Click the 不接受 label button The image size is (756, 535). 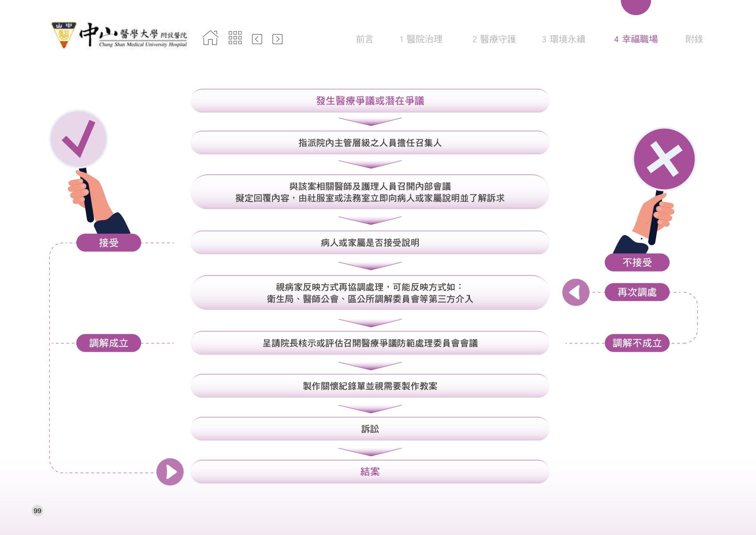pyautogui.click(x=637, y=263)
